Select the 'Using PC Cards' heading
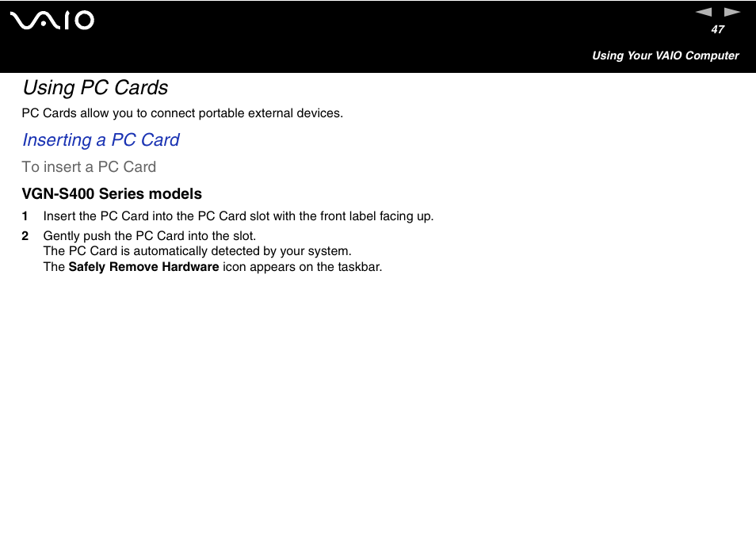Viewport: 756px width, 534px height. pyautogui.click(x=95, y=88)
